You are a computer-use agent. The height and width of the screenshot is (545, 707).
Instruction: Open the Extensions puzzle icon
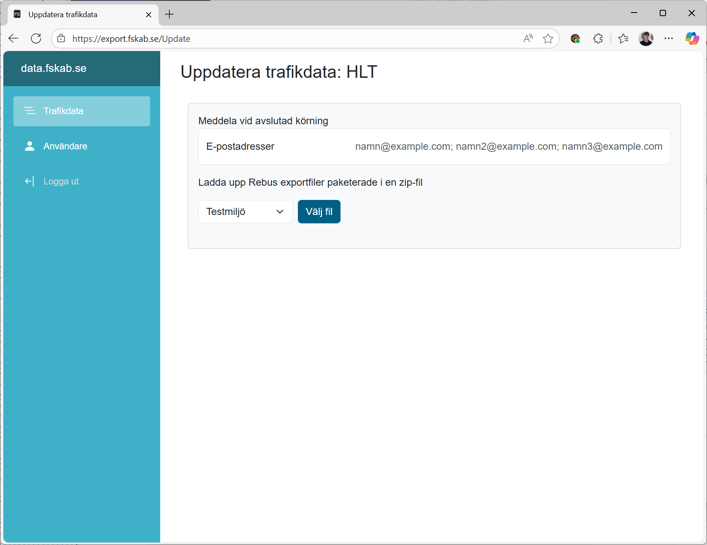pyautogui.click(x=598, y=39)
